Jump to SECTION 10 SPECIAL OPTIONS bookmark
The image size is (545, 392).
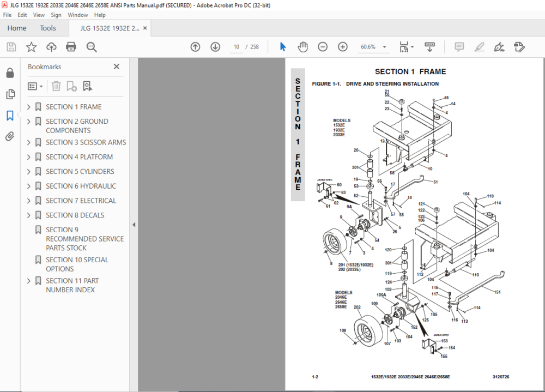coord(77,264)
